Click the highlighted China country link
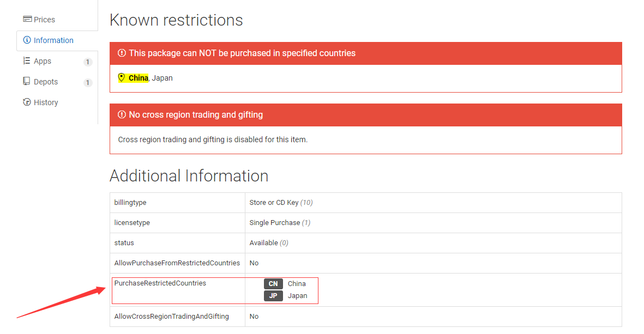Viewport: 644px width, 334px height. (x=139, y=78)
